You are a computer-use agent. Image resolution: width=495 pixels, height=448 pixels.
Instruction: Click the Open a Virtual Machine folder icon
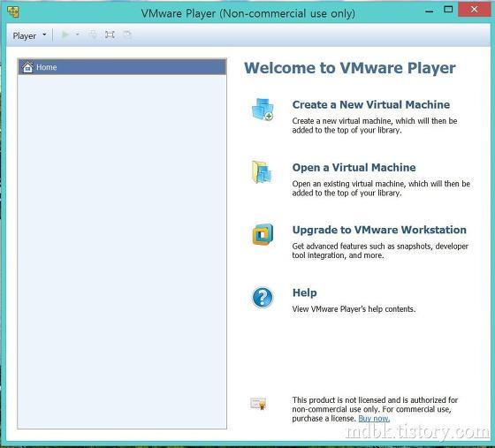pyautogui.click(x=262, y=172)
